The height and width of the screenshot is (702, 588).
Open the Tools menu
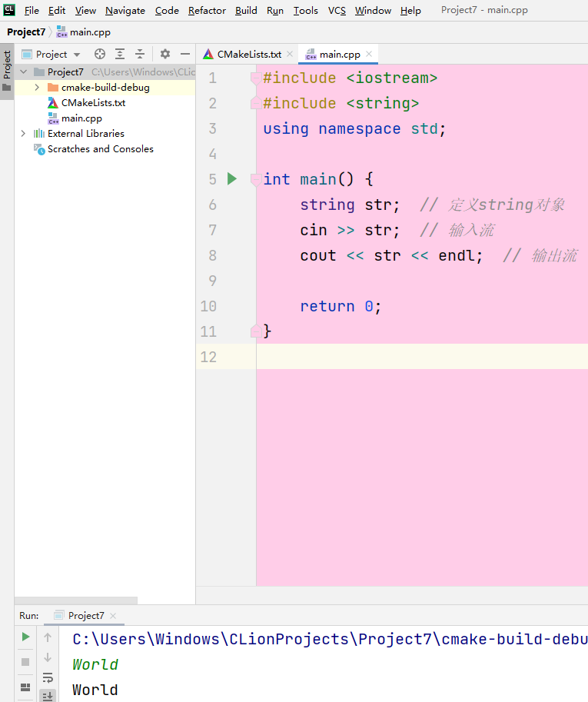click(x=306, y=10)
